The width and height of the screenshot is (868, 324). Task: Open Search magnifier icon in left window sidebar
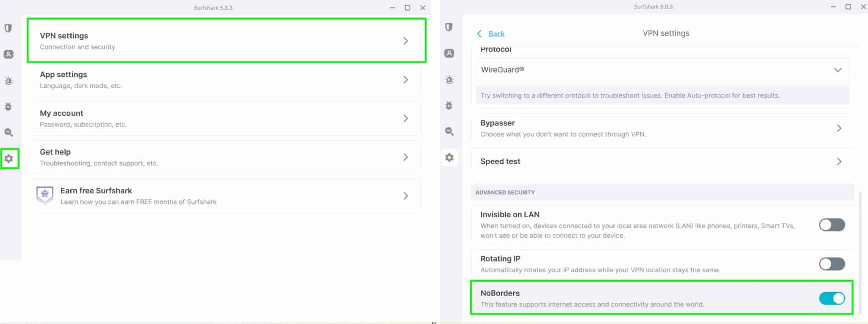(8, 133)
